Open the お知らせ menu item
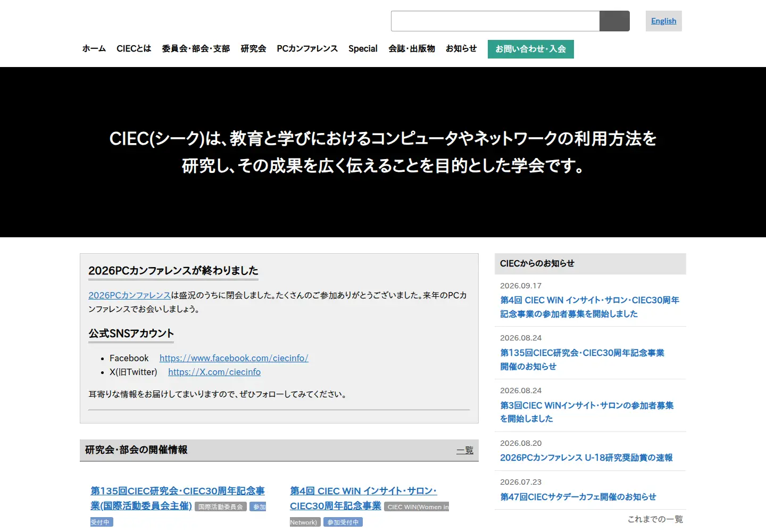 (461, 48)
